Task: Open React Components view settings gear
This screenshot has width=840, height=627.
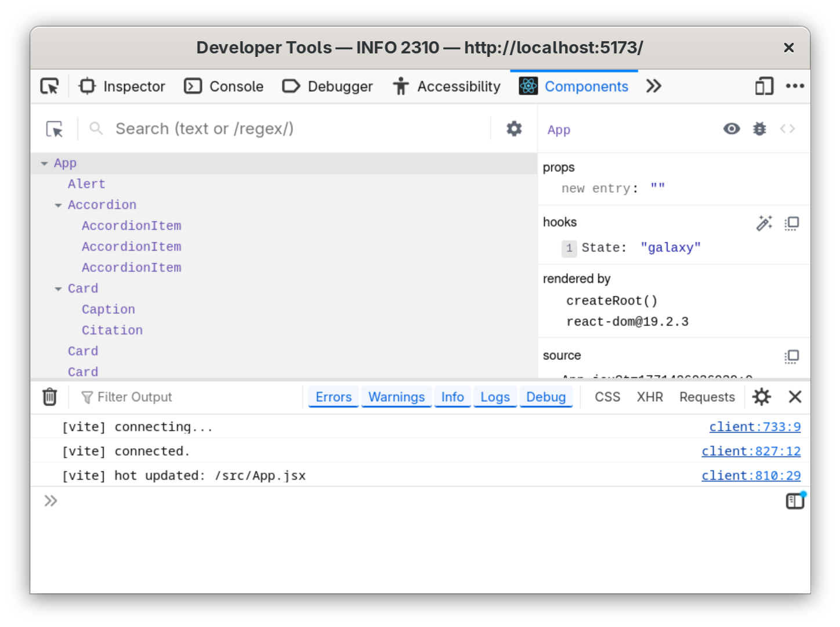Action: click(x=514, y=129)
